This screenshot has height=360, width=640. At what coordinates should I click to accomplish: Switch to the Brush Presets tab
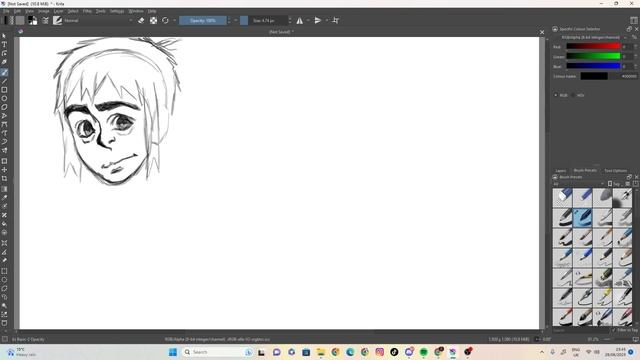tap(585, 171)
